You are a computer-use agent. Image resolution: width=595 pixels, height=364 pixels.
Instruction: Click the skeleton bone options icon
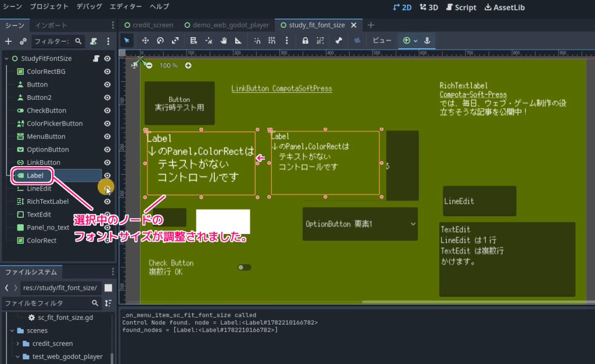click(339, 41)
